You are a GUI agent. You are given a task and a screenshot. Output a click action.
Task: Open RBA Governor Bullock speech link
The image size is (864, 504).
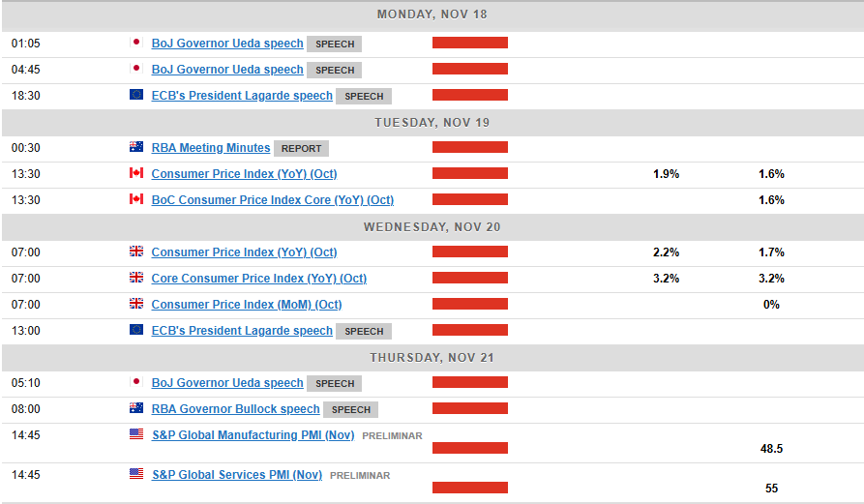tap(235, 409)
